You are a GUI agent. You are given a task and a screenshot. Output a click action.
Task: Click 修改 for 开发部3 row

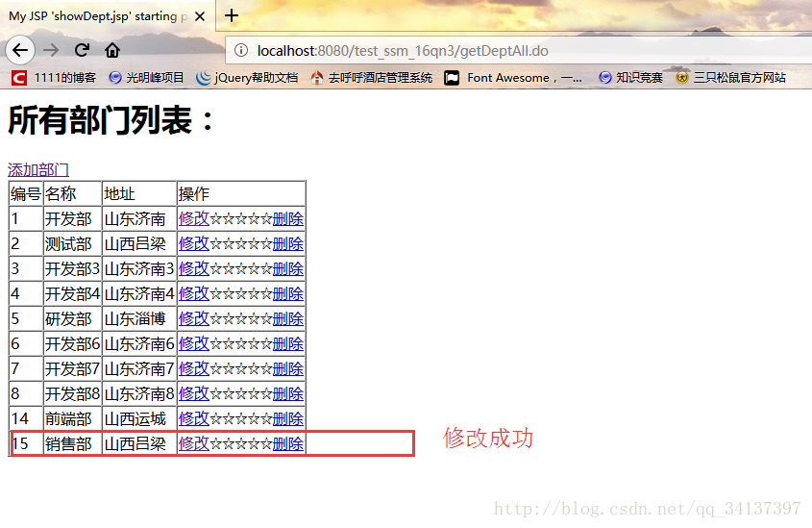click(194, 269)
